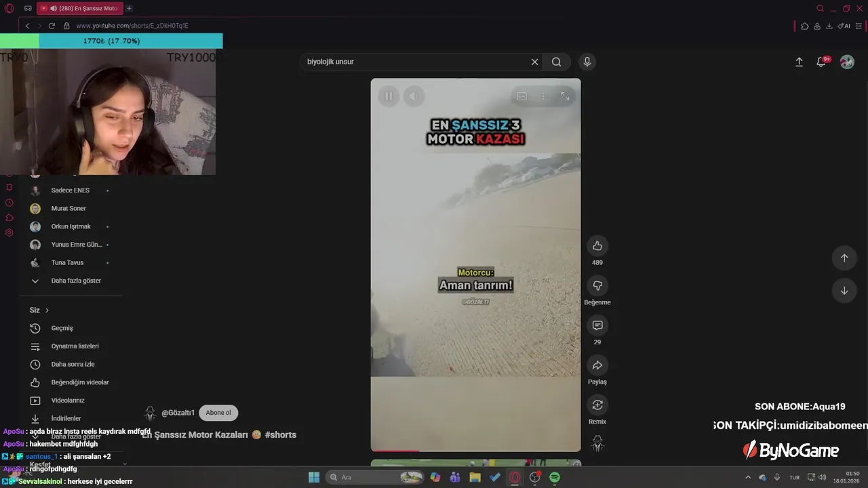Pause the playing Short
Image resolution: width=868 pixels, height=488 pixels.
tap(389, 96)
